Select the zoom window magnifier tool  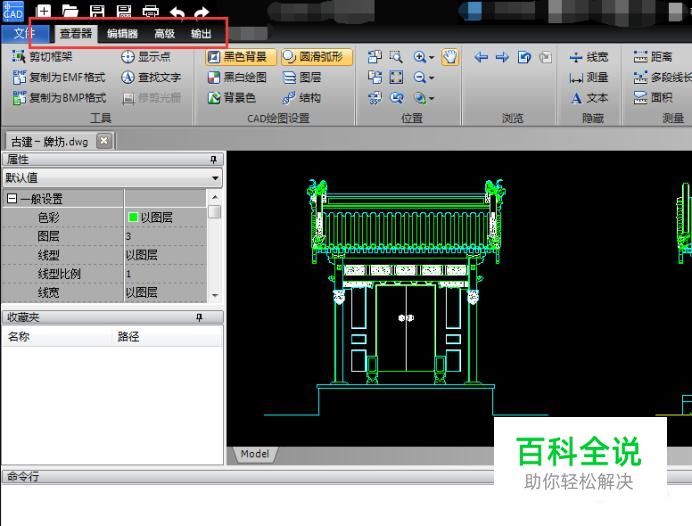click(396, 56)
